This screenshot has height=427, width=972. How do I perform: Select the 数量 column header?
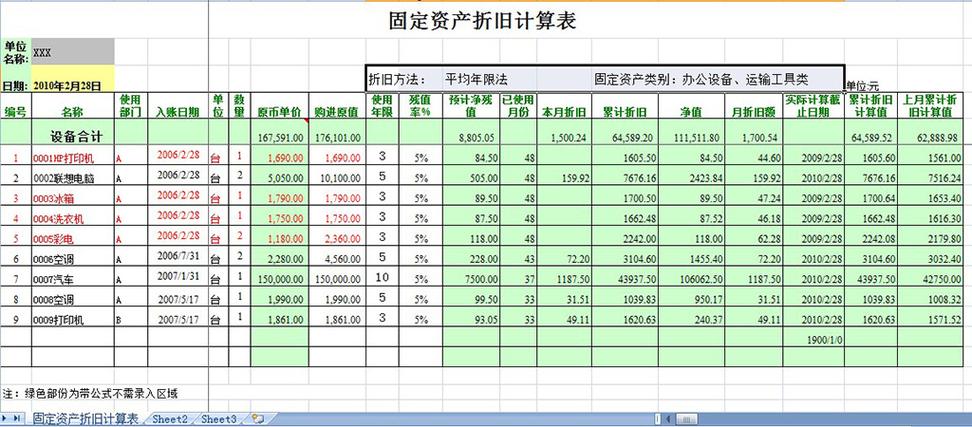point(239,106)
